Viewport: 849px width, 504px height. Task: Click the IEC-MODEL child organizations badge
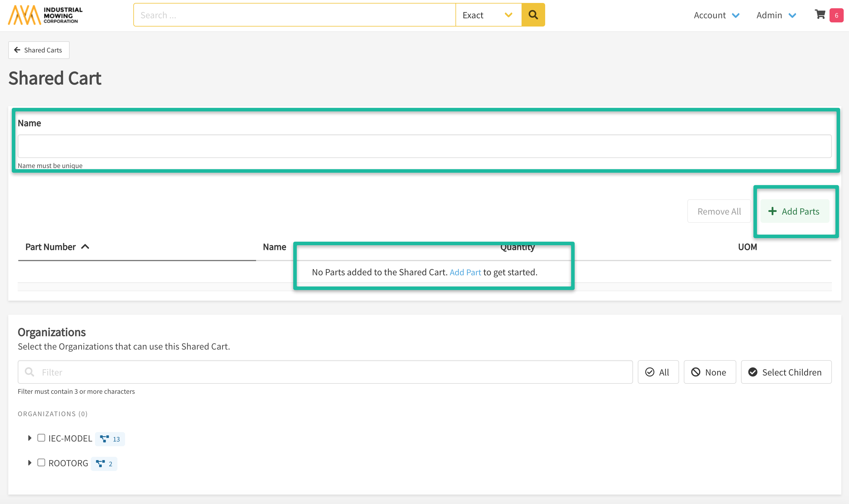tap(110, 439)
